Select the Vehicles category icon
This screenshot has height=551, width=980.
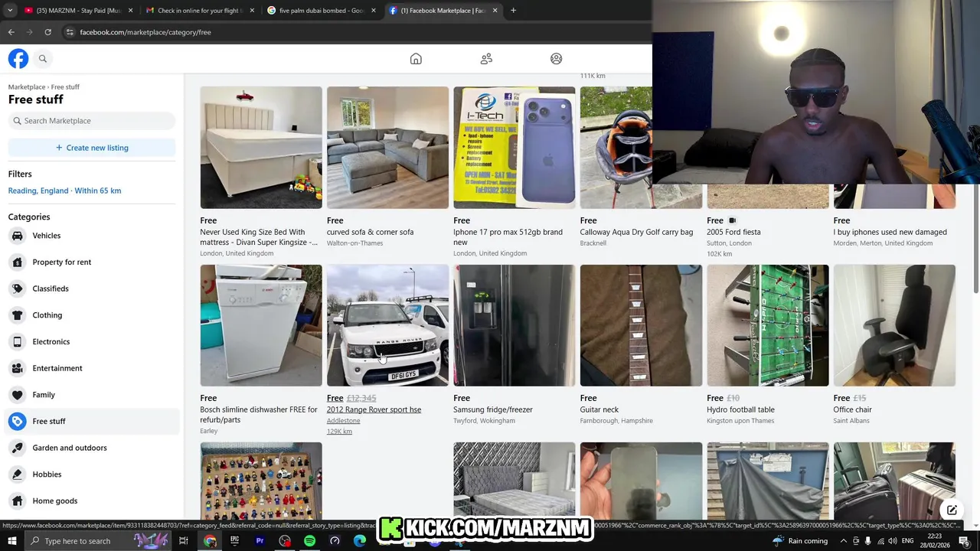[x=18, y=236]
